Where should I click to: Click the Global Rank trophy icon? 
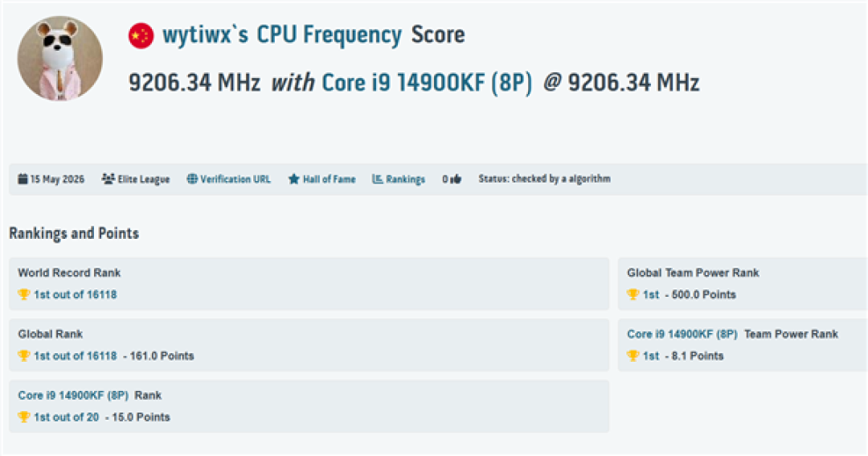point(23,355)
